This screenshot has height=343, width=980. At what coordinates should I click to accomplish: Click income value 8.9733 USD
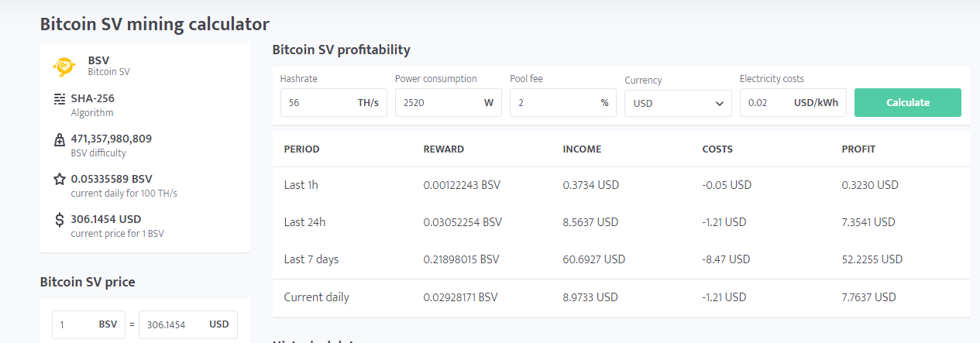click(591, 297)
